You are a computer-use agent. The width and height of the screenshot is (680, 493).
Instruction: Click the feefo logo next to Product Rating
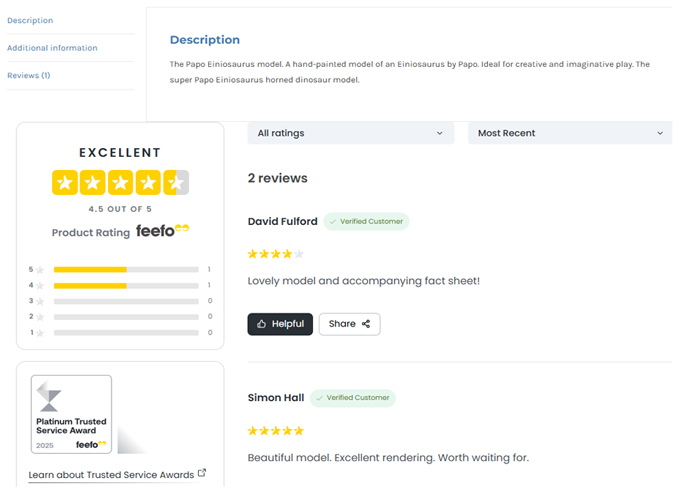coord(163,230)
